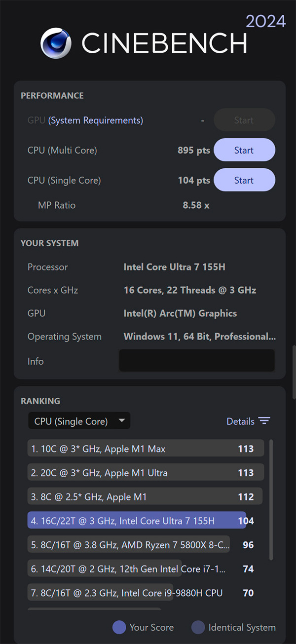Start the CPU Single Core benchmark
Viewport: 296px width, 644px height.
coord(244,180)
